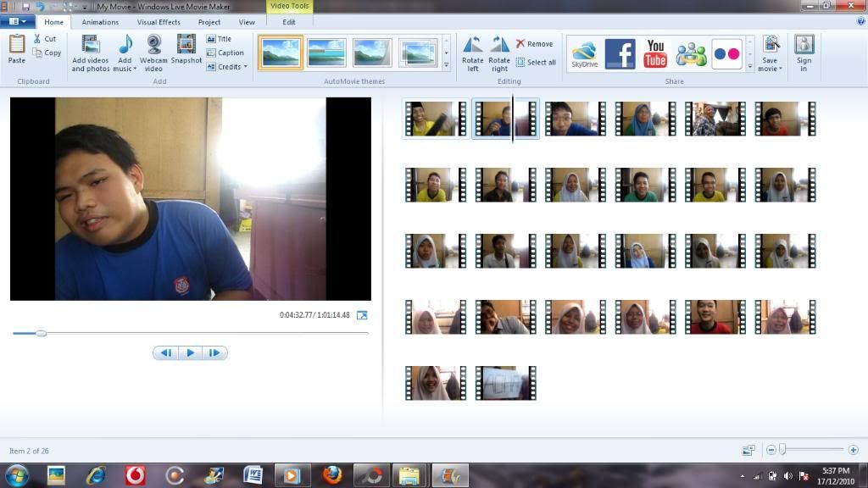The height and width of the screenshot is (488, 868).
Task: Click the zoom time scale slider
Action: tap(783, 450)
